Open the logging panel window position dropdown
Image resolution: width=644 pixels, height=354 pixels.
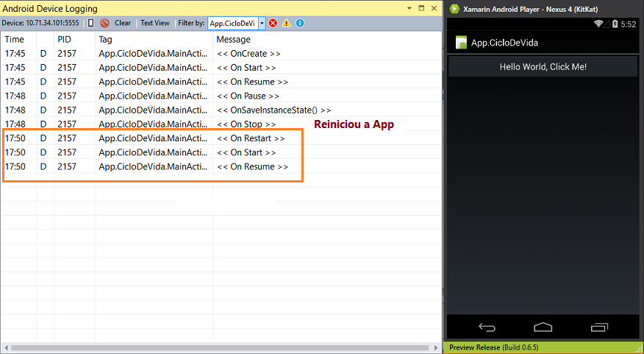(409, 8)
